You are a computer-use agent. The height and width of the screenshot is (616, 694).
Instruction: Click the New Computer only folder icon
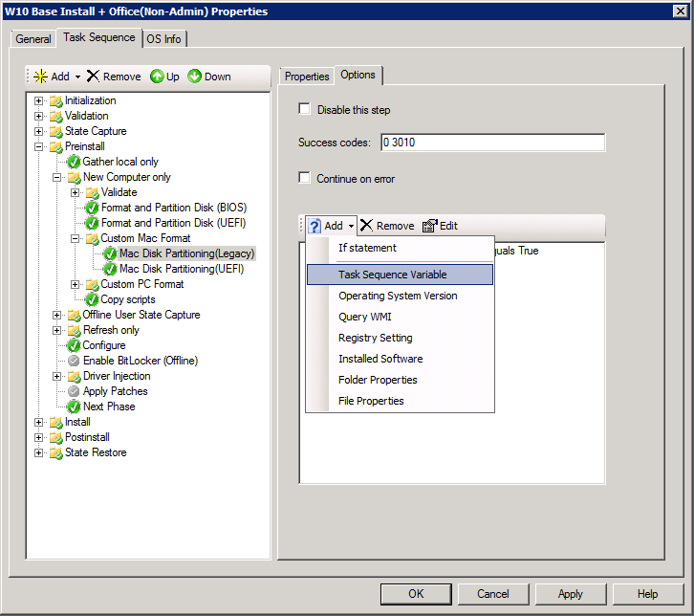(74, 178)
